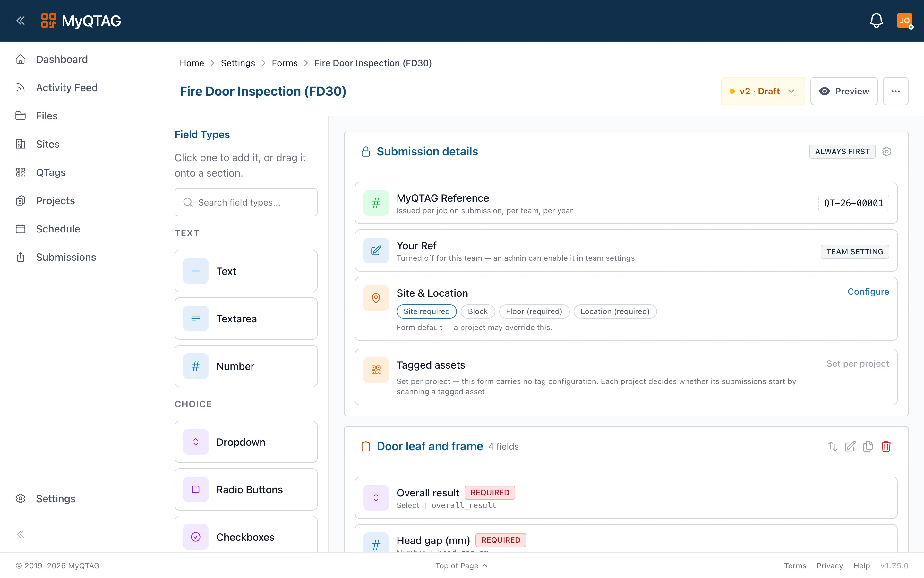The width and height of the screenshot is (924, 578).
Task: Click the MyQTAG Reference hash icon
Action: 376,203
